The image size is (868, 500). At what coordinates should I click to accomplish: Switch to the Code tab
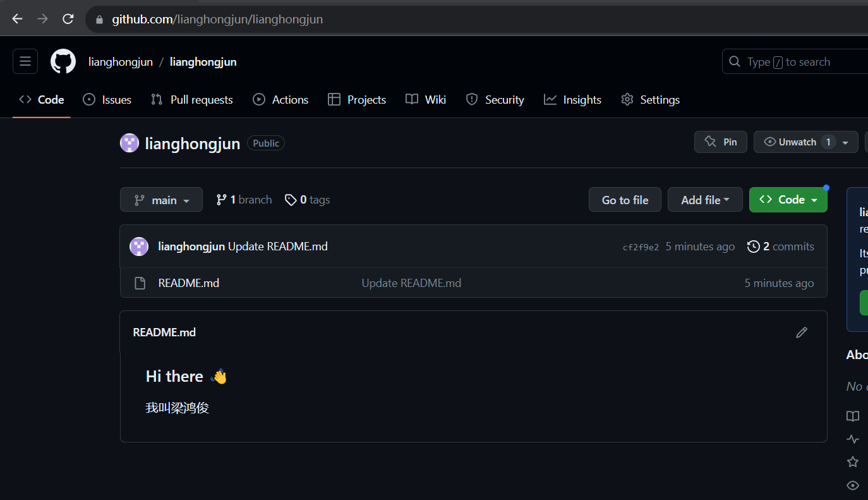42,100
